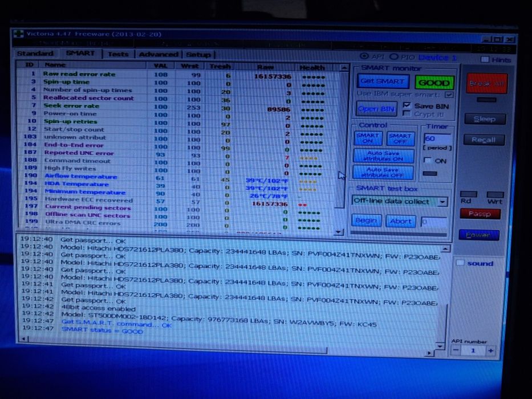Select Raw read error rate row
Image resolution: width=532 pixels, height=399 pixels.
pyautogui.click(x=176, y=75)
